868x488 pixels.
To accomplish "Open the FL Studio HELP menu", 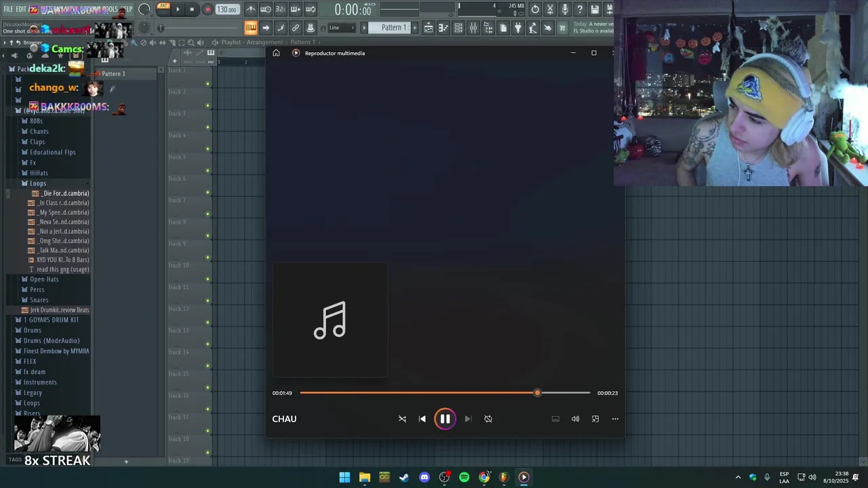I will [127, 9].
